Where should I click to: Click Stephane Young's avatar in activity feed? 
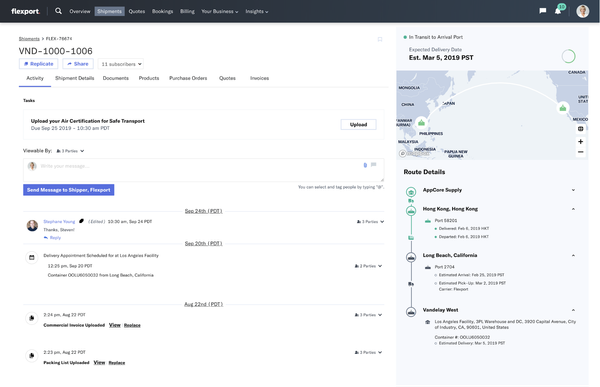coord(32,225)
